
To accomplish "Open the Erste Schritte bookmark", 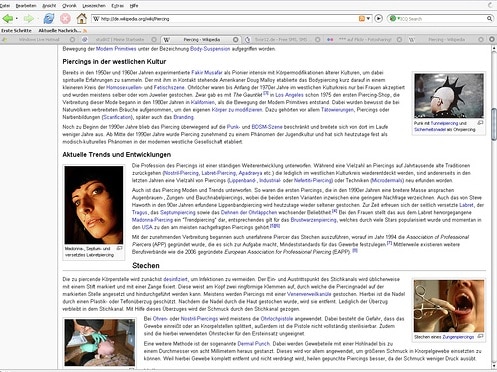I will point(16,31).
